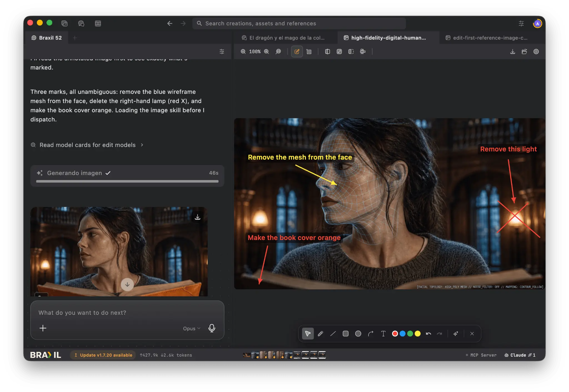This screenshot has height=392, width=569.
Task: Show image info details
Action: [x=536, y=52]
